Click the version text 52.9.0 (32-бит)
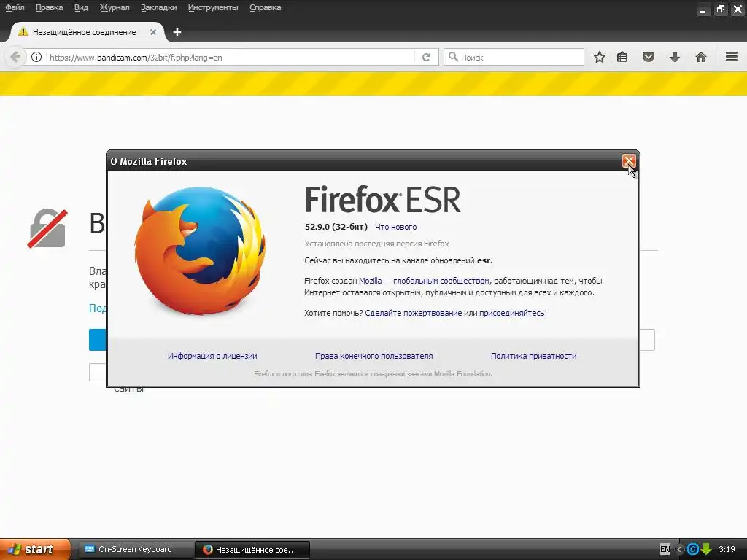 (x=336, y=227)
